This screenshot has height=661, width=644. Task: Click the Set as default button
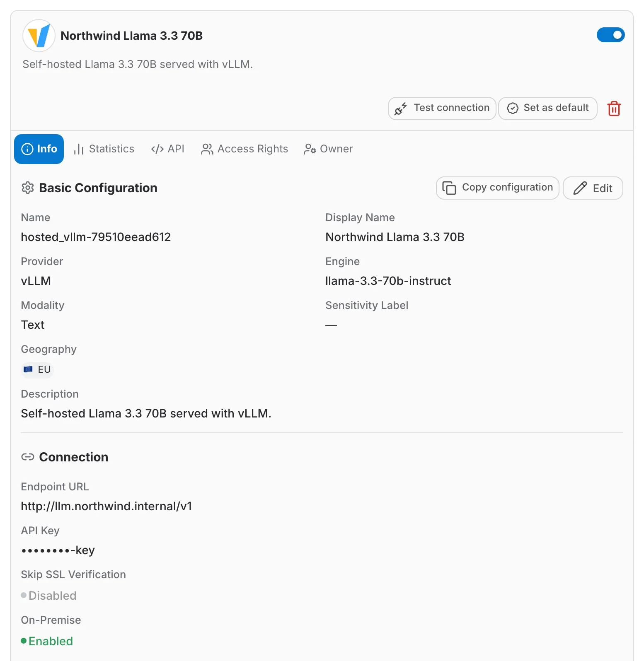(x=547, y=109)
